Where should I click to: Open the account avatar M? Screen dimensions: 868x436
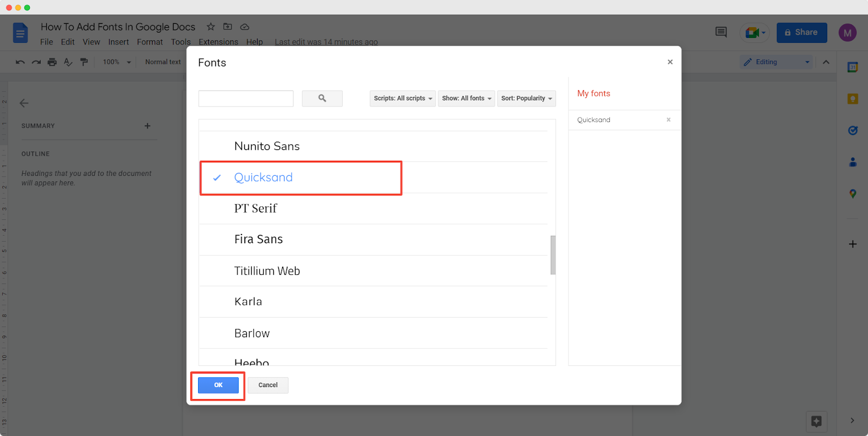point(847,33)
